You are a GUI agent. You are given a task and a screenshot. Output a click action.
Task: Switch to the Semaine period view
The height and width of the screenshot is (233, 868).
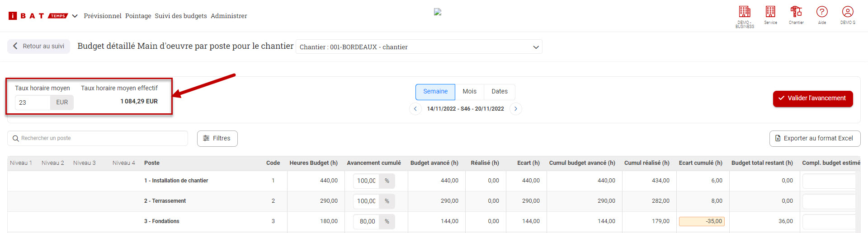click(435, 92)
